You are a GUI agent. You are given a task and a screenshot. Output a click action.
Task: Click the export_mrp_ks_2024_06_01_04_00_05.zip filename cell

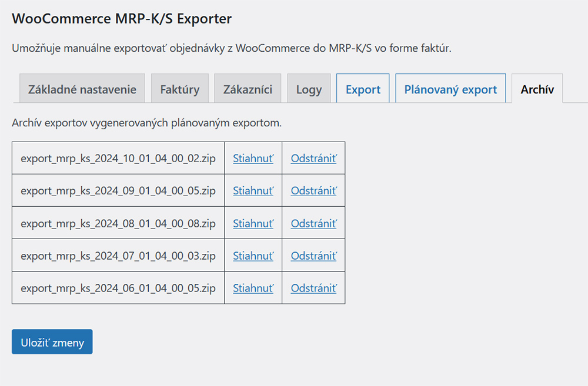click(x=118, y=288)
